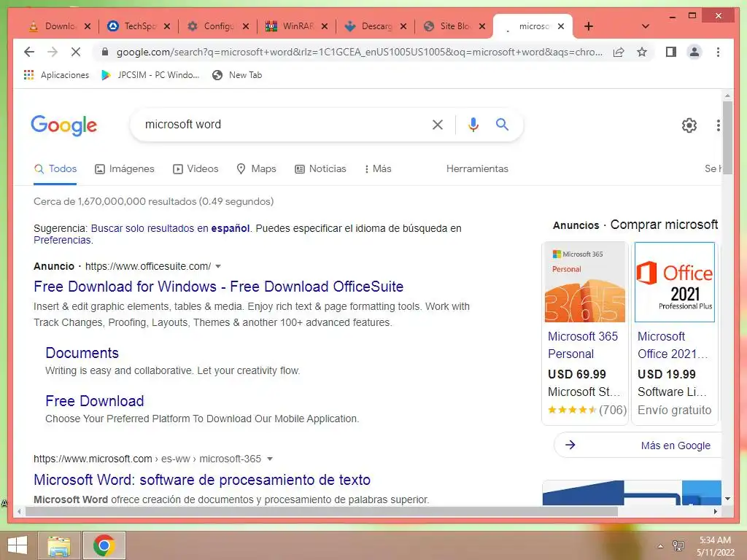Open the JPCSIM - PC Windo... bookmark
This screenshot has width=747, height=560.
pyautogui.click(x=150, y=75)
